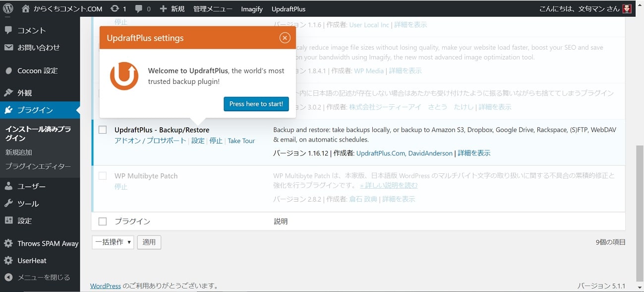644x292 pixels.
Task: Collapse sidebar with メニューを閉じる
Action: (44, 277)
